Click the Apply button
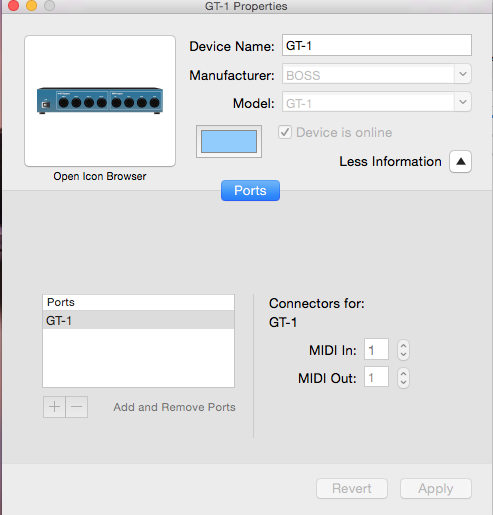The height and width of the screenshot is (515, 493). [436, 489]
